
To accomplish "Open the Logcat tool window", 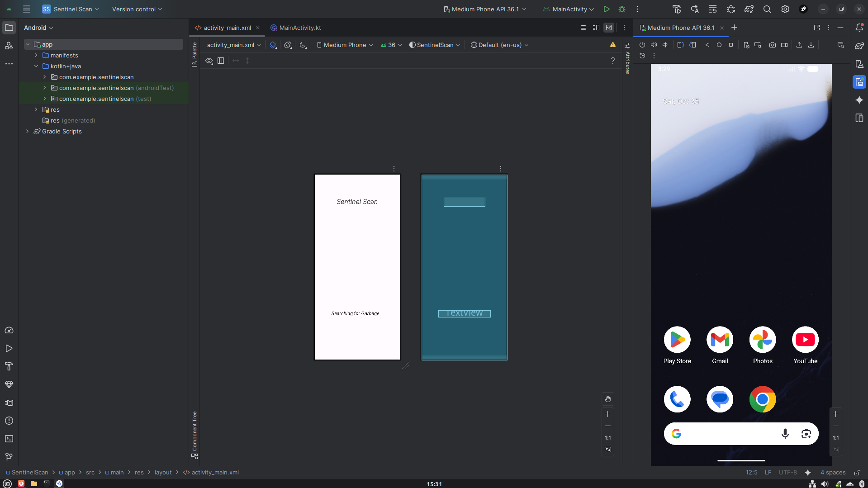I will 9,403.
